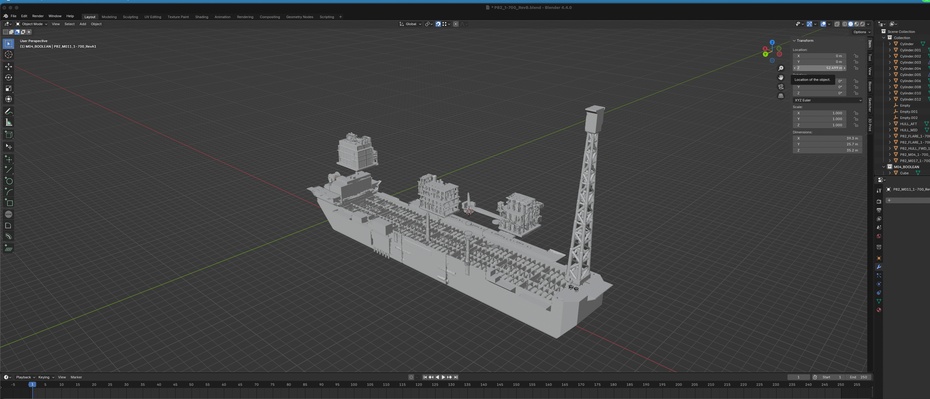Click the Blender logo menu icon
This screenshot has width=930, height=399.
click(x=5, y=16)
